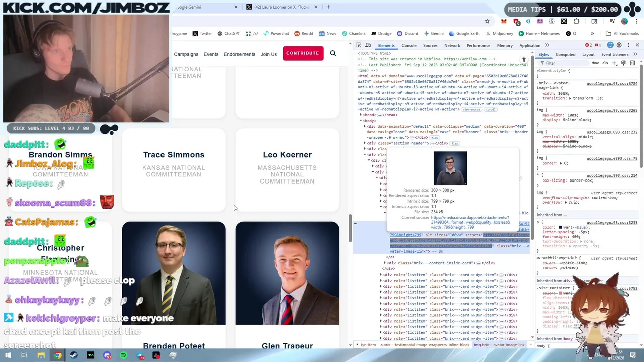Viewport: 644px width, 362px height.
Task: Open the Discord bookmark
Action: pyautogui.click(x=407, y=34)
